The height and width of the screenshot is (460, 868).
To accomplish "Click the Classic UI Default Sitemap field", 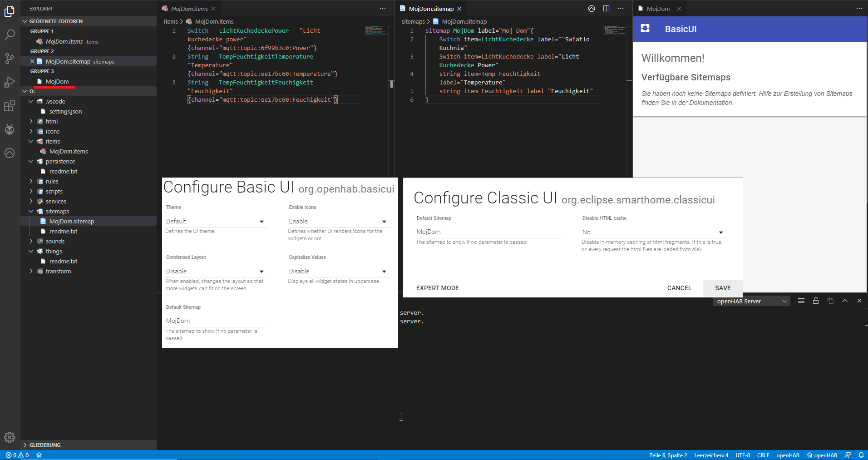I will pos(488,232).
